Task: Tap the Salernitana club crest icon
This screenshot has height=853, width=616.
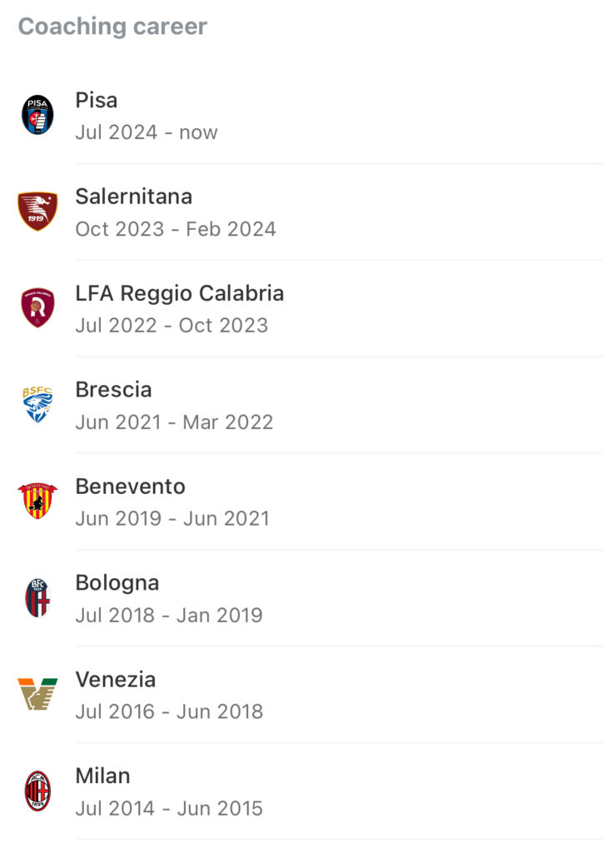Action: click(x=37, y=211)
